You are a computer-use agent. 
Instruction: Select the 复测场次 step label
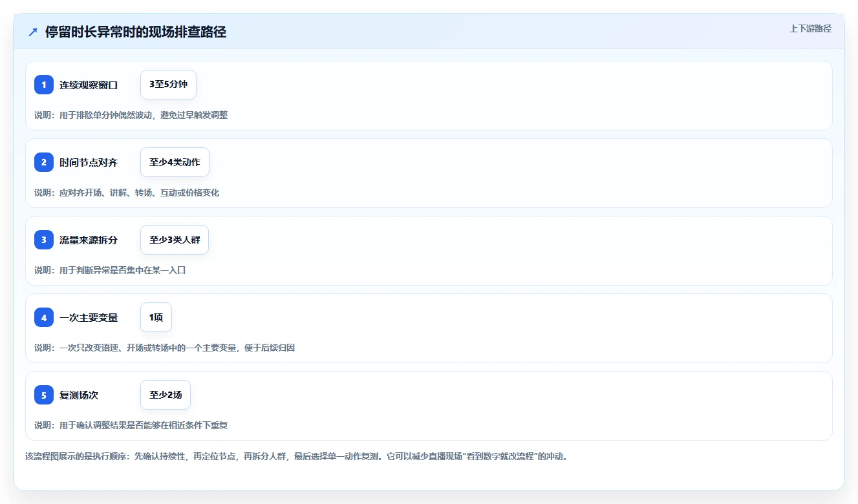[x=79, y=395]
